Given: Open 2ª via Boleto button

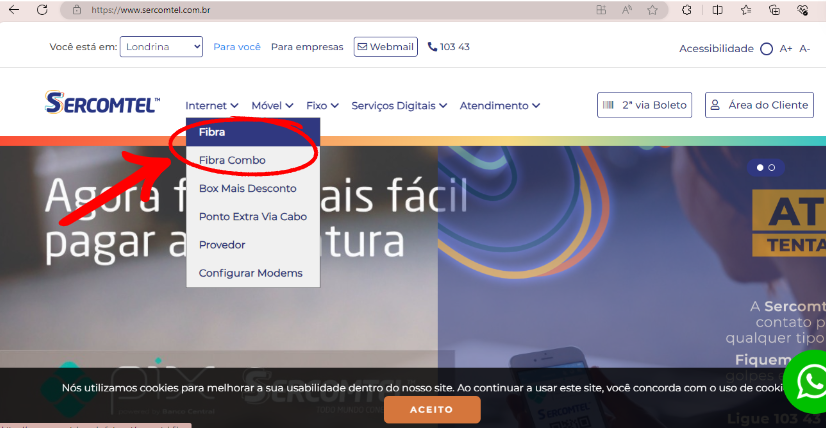Looking at the screenshot, I should click(x=644, y=105).
